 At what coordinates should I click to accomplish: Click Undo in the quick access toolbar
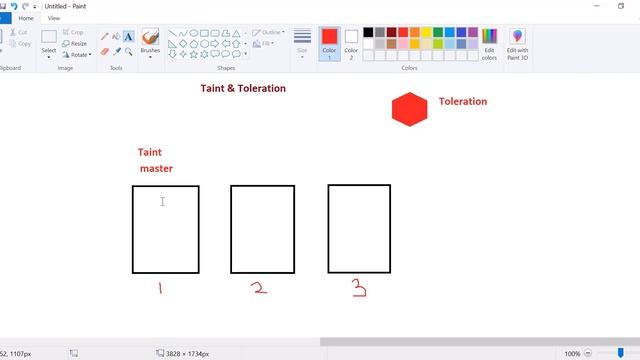[x=14, y=6]
